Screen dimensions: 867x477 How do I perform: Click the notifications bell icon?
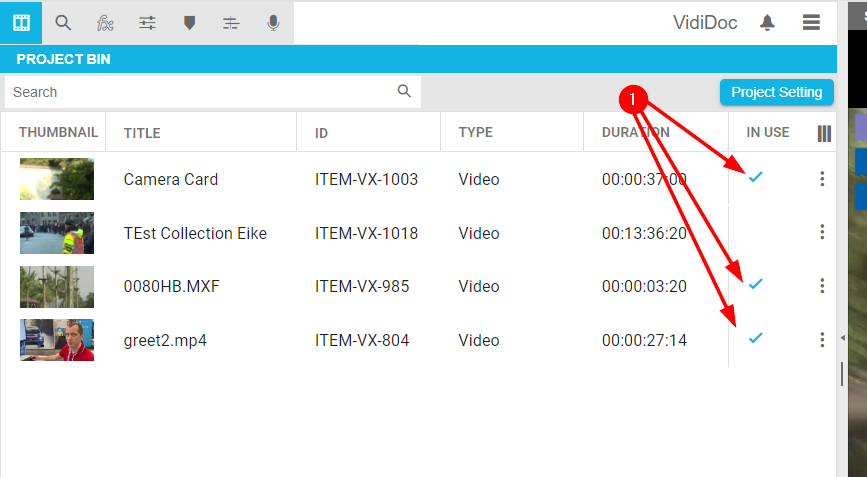click(768, 22)
